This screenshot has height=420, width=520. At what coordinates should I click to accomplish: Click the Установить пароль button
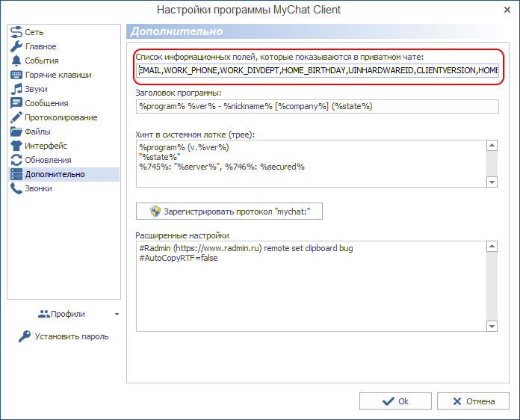pyautogui.click(x=64, y=336)
